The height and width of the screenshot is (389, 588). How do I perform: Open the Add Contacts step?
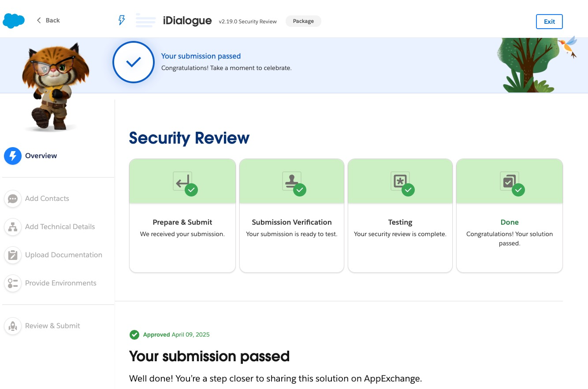pos(37,199)
